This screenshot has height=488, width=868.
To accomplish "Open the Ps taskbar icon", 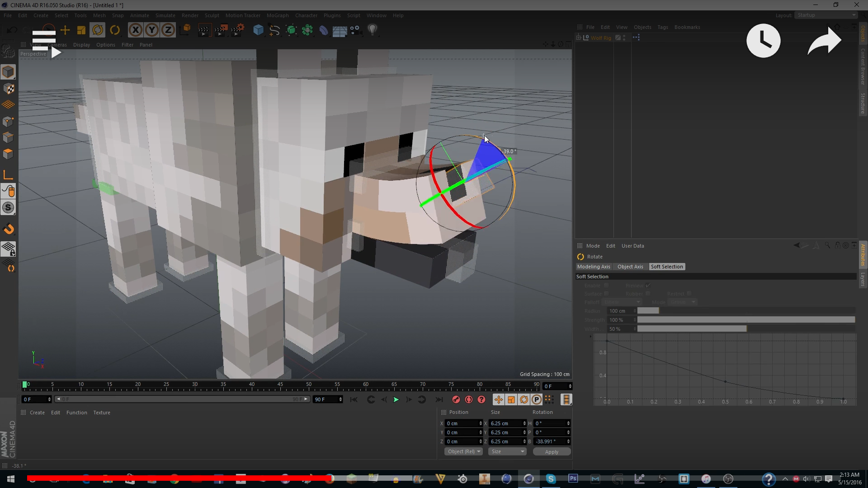I will click(x=573, y=479).
